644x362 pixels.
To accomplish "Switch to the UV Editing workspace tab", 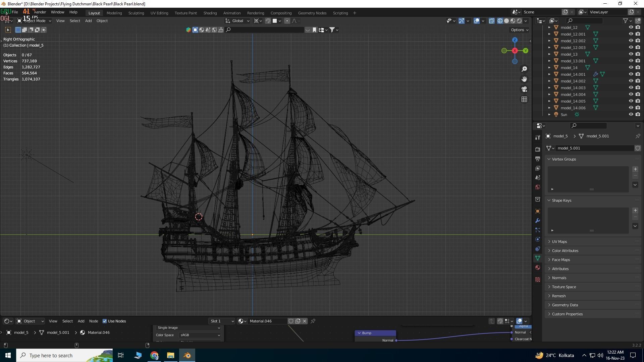I will [159, 13].
